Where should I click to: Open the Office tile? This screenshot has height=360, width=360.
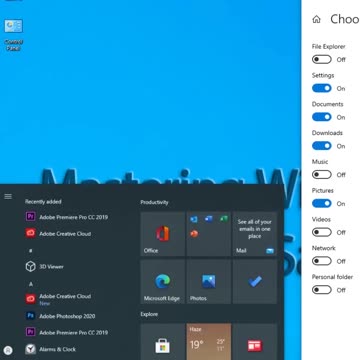click(163, 234)
